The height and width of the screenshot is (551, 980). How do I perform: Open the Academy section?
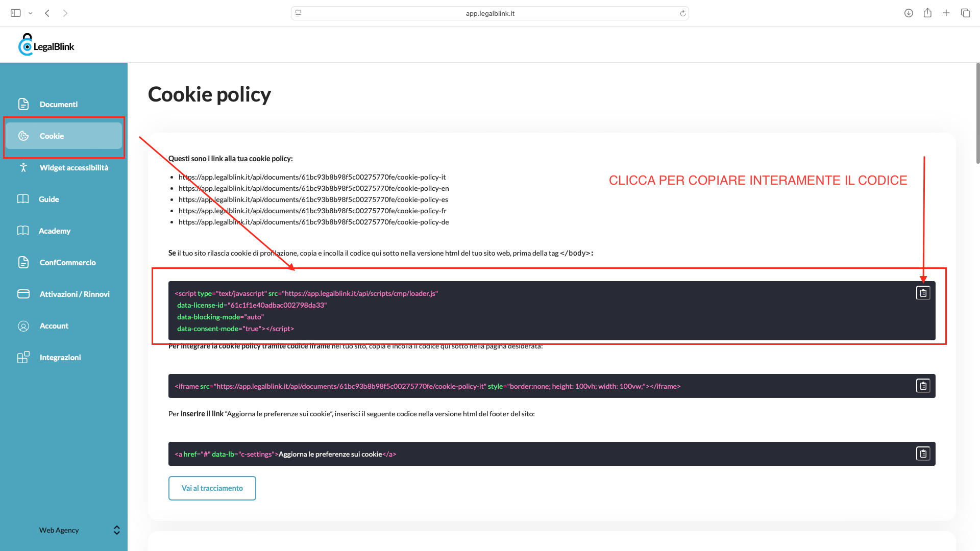pos(64,231)
